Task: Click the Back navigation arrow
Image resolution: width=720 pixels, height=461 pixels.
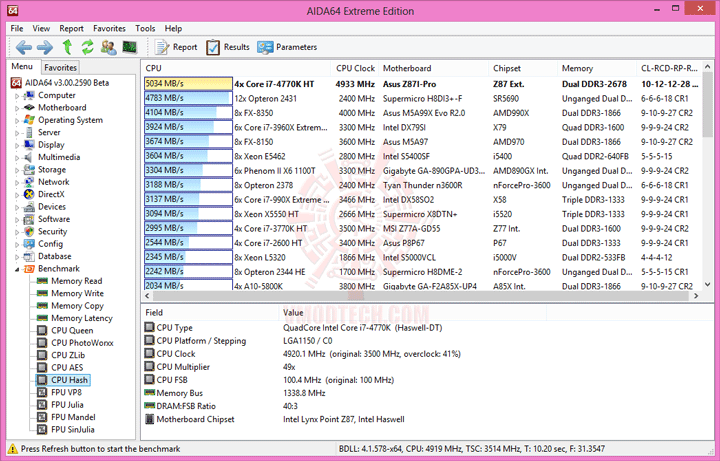Action: pyautogui.click(x=23, y=47)
